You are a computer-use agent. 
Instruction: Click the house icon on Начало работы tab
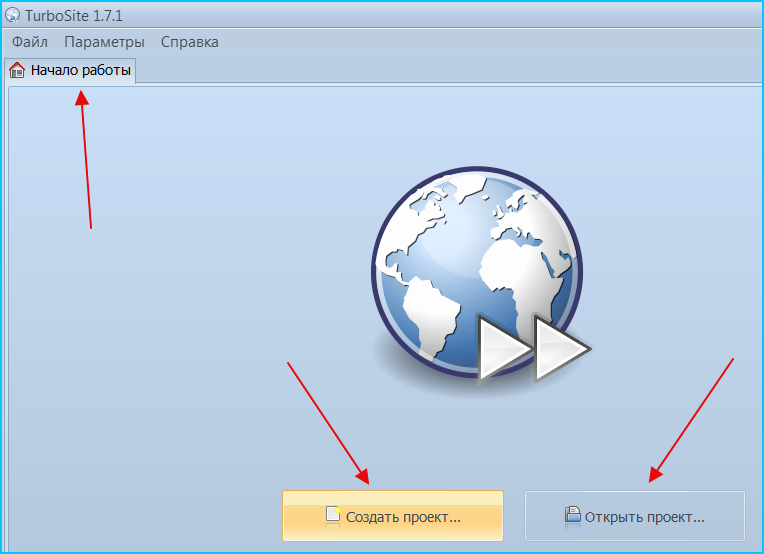17,70
